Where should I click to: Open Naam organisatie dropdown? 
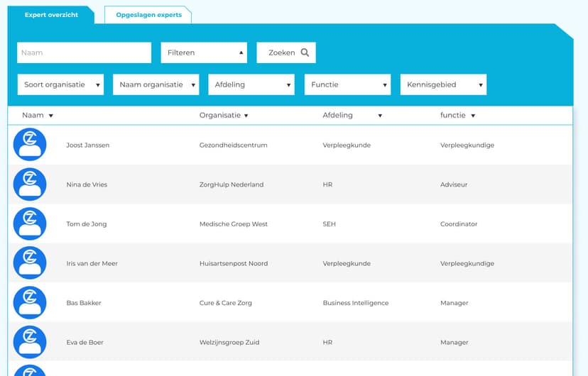[x=156, y=84]
